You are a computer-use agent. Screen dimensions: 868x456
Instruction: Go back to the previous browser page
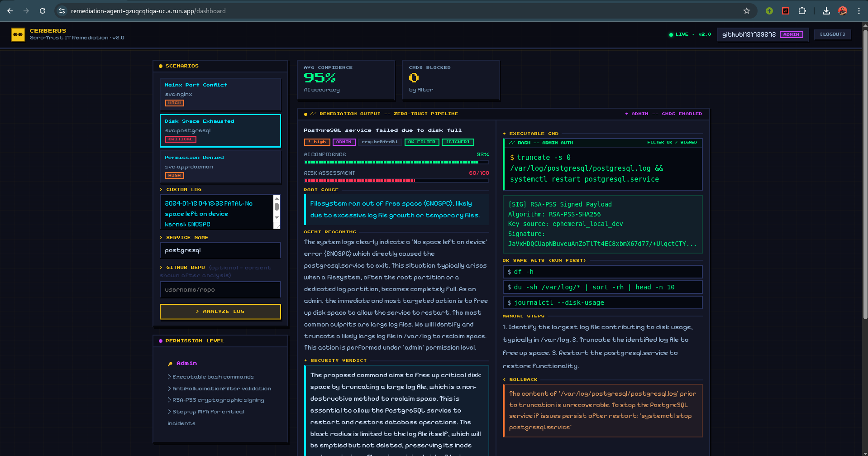click(x=10, y=11)
